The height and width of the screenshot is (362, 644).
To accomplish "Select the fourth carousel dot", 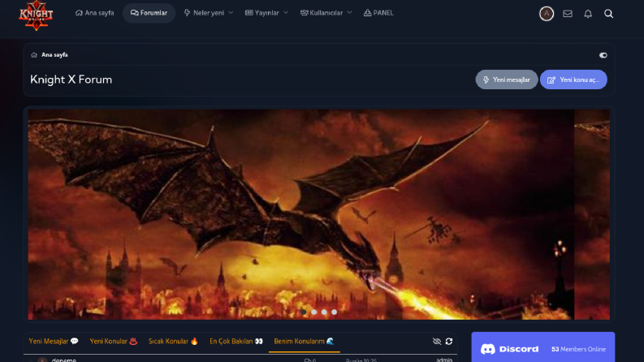I will click(335, 312).
